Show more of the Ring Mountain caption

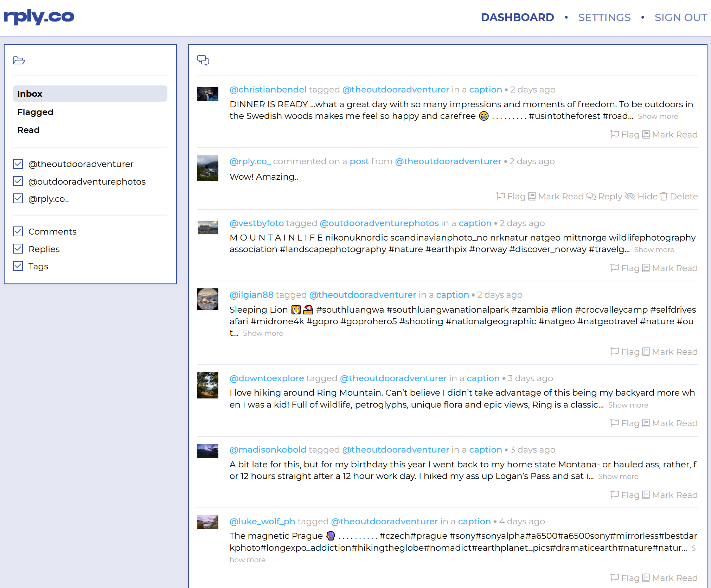point(628,405)
